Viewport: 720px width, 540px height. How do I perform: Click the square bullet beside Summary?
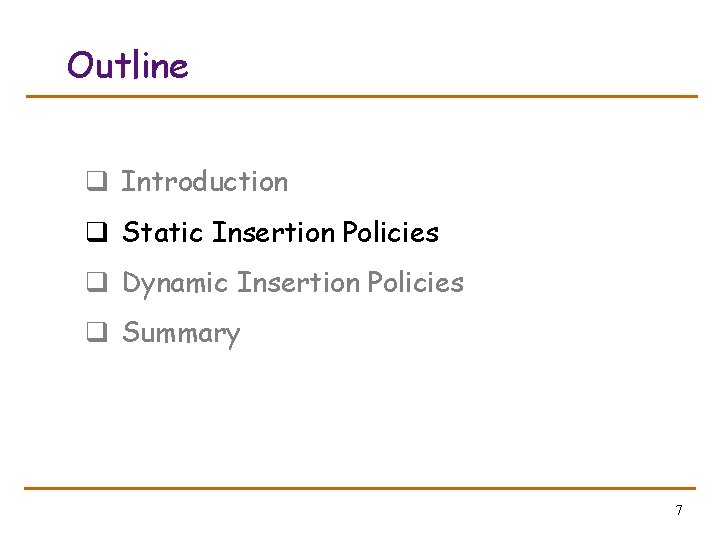click(95, 335)
